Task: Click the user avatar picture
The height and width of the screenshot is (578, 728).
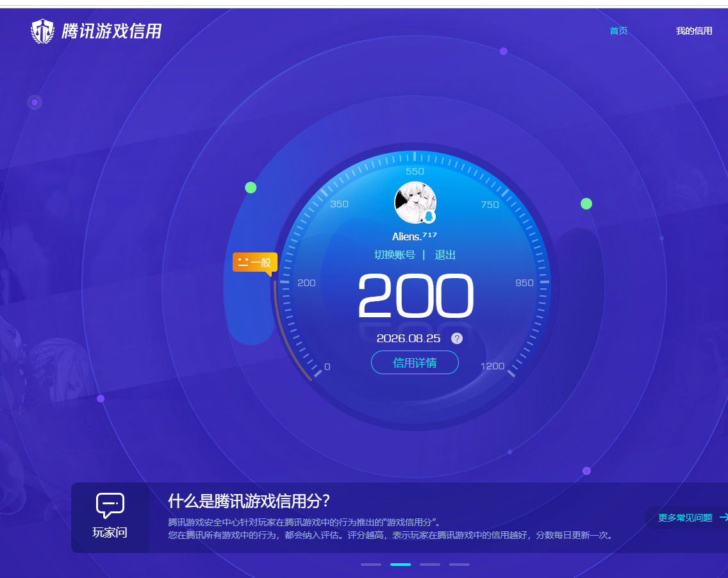Action: 415,202
